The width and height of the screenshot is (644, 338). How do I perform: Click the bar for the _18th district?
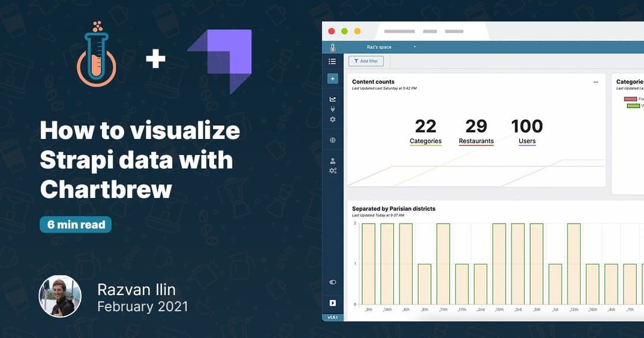(x=387, y=263)
